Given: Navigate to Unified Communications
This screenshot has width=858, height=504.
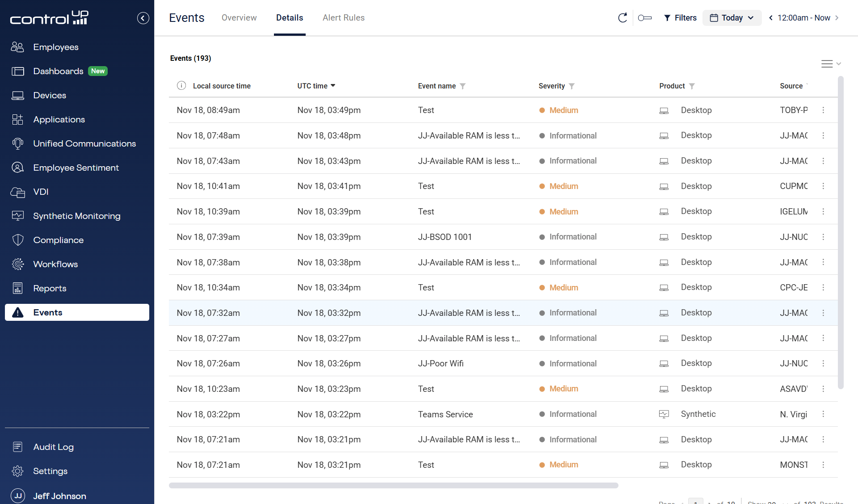Looking at the screenshot, I should coord(84,143).
